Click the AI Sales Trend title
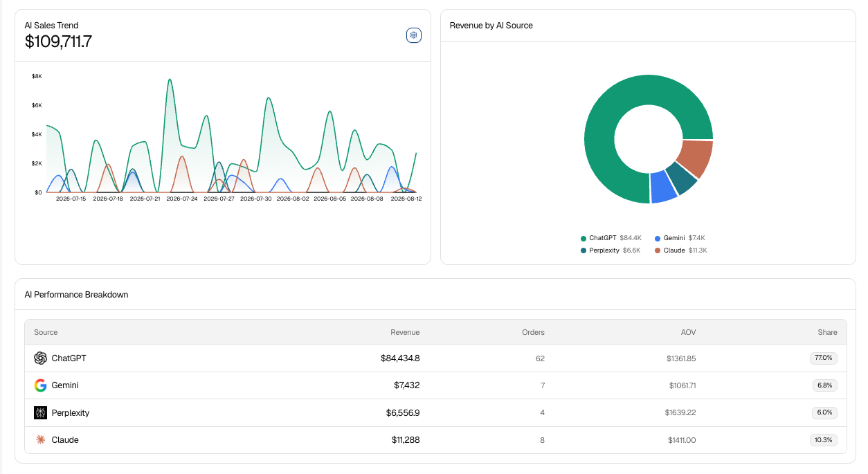 (51, 26)
